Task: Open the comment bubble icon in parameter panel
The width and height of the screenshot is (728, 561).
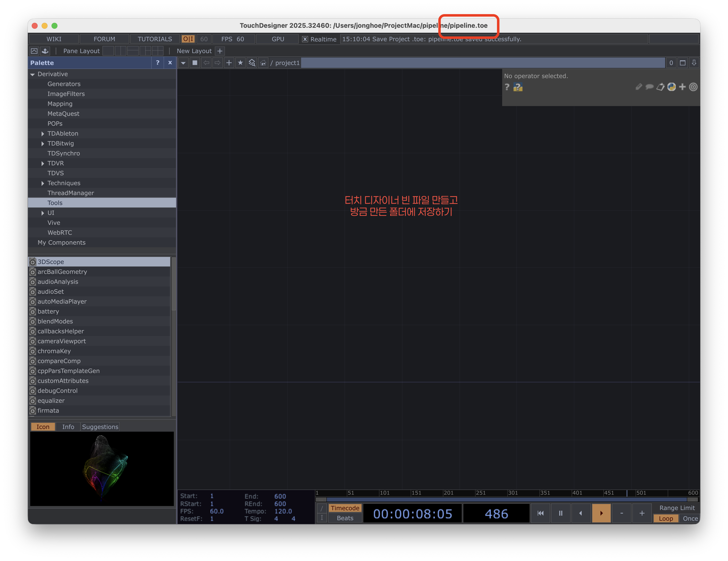Action: point(649,87)
